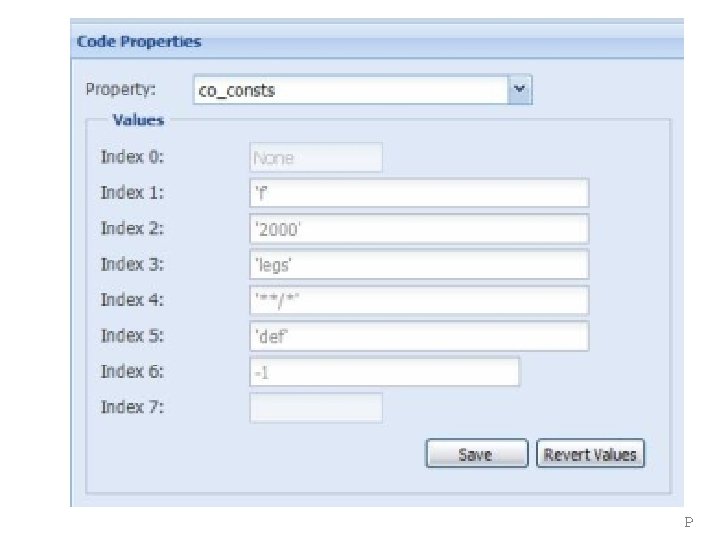Image resolution: width=720 pixels, height=540 pixels.
Task: Click the Revert Values button
Action: point(590,455)
